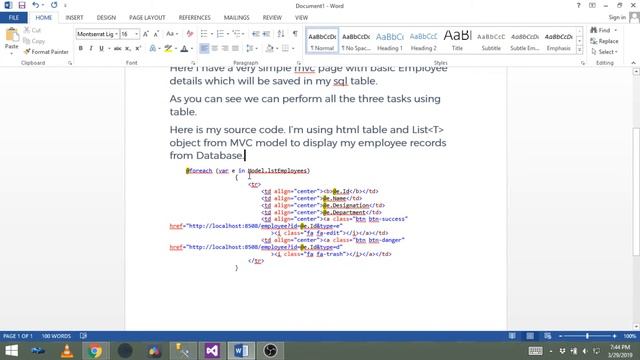The image size is (640, 360).
Task: Center the paragraph
Action: click(x=215, y=49)
